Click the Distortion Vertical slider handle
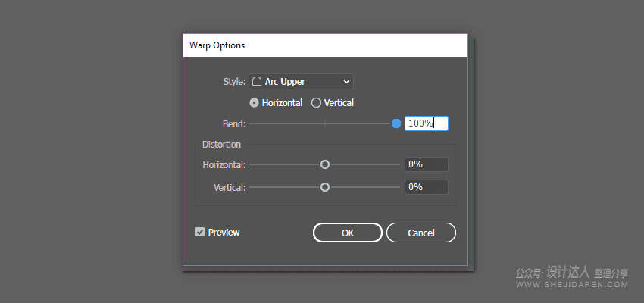 325,187
